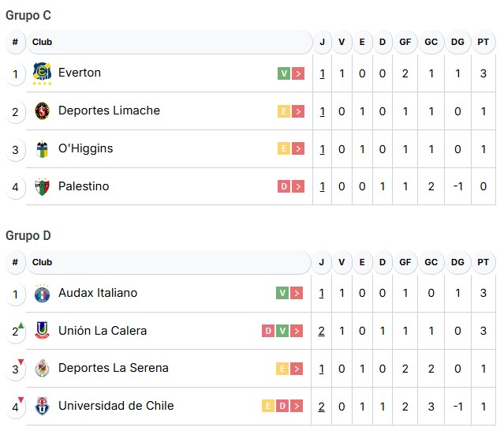Click the Deportes Limache crest icon

pyautogui.click(x=42, y=111)
